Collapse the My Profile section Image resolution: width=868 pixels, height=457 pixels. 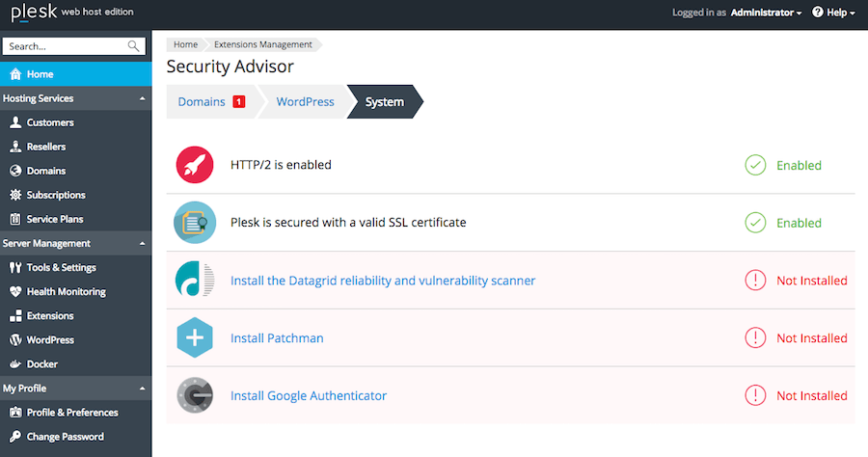coord(143,389)
